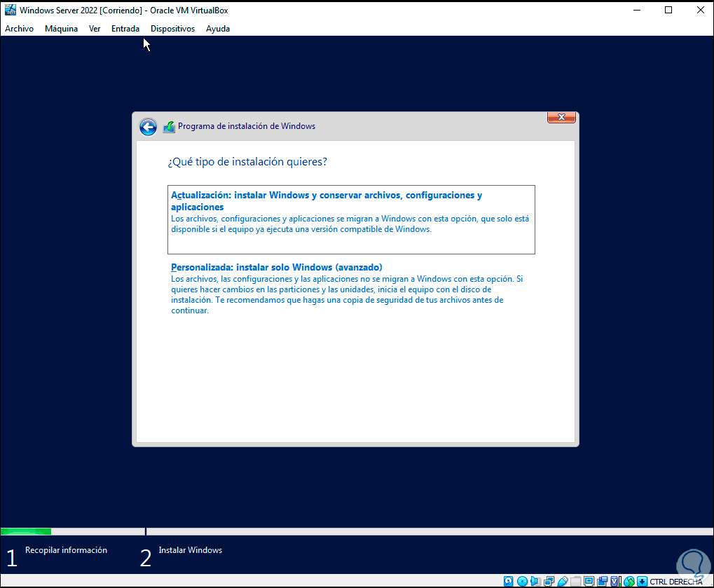Click the network adapters status icon
Image resolution: width=714 pixels, height=588 pixels.
[549, 581]
